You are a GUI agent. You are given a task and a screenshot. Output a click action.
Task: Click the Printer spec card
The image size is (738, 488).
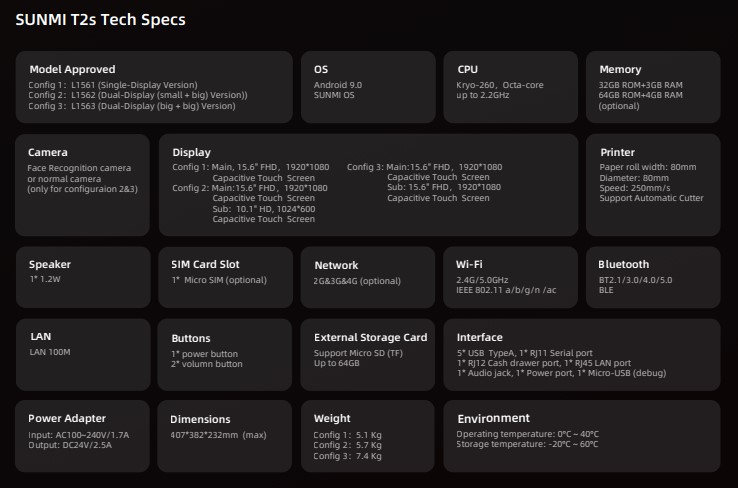click(653, 185)
